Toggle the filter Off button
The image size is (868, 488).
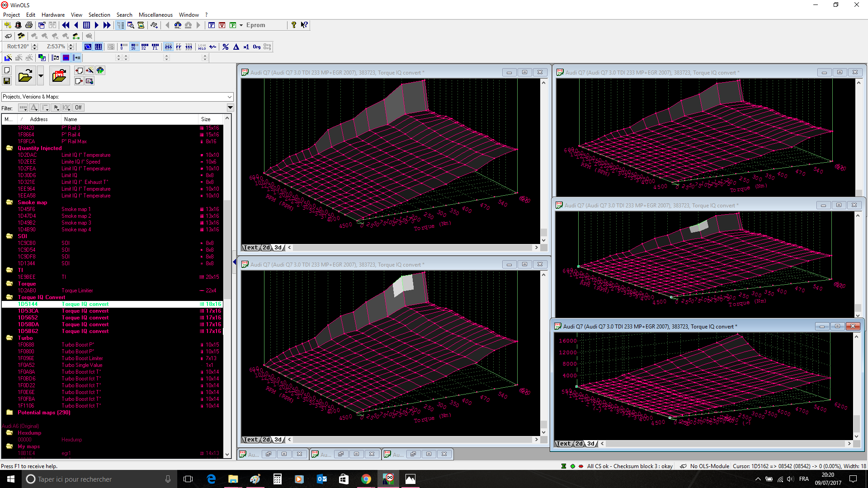[79, 108]
